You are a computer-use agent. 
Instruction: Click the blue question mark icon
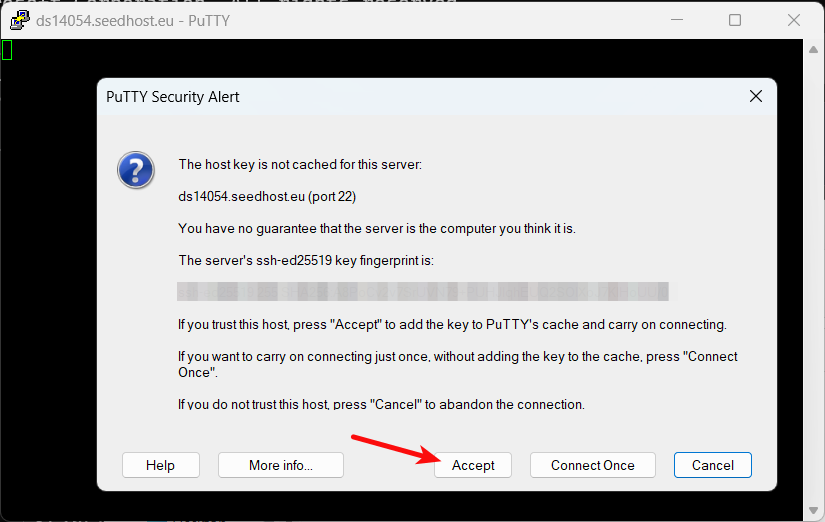click(136, 170)
